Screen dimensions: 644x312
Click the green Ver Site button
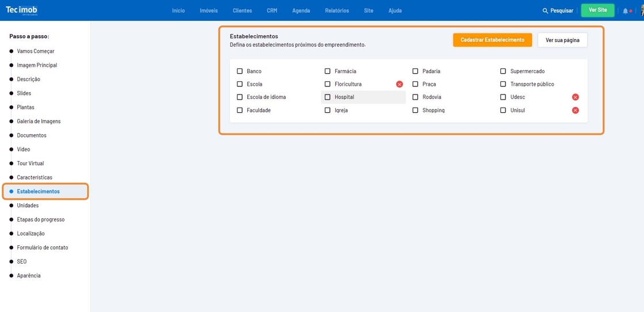click(597, 10)
